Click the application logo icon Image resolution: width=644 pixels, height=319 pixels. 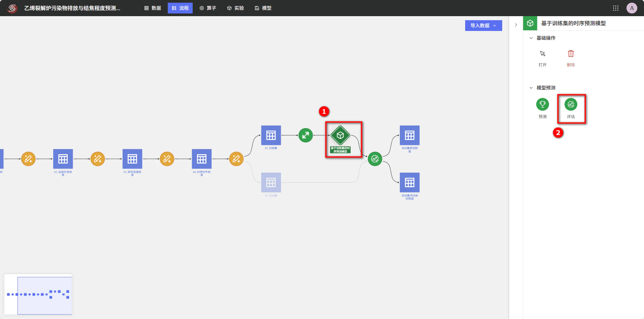[12, 8]
